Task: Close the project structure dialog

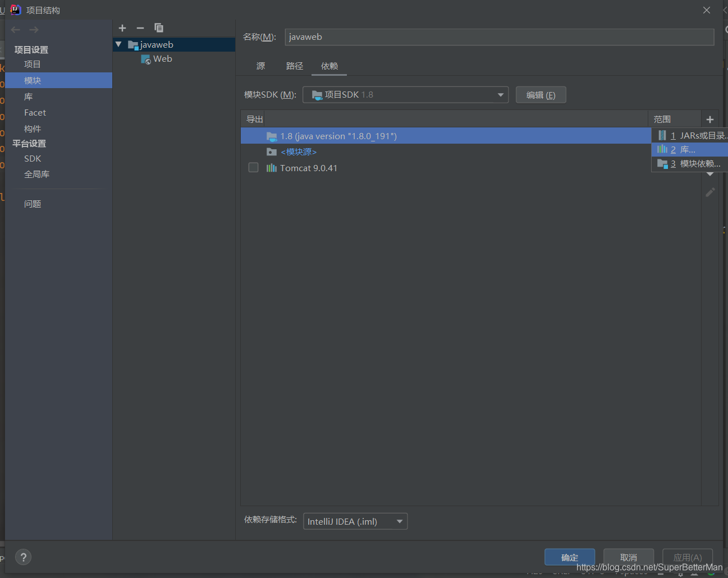Action: (x=707, y=10)
